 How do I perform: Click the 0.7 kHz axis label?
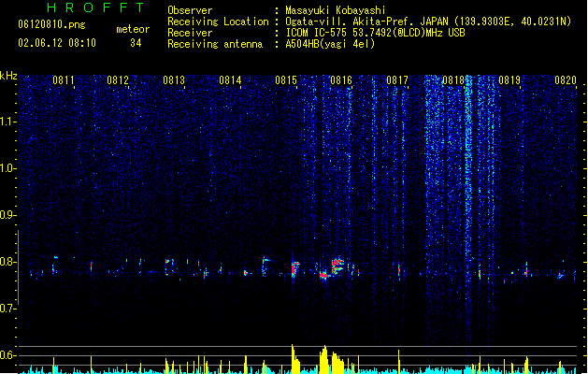7,309
